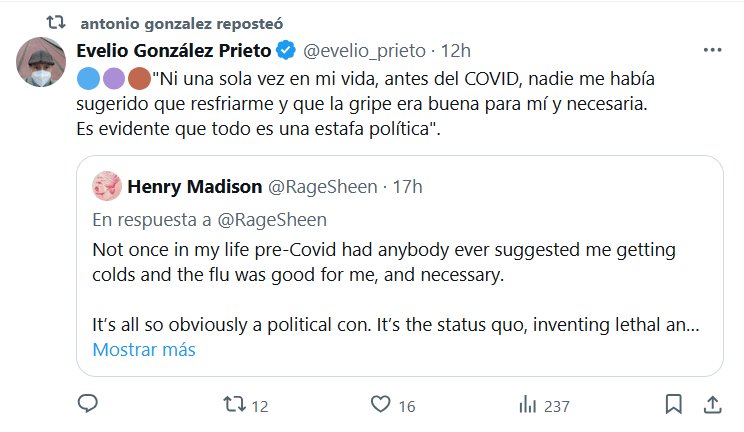Open Evelio González Prieto's profile picture
The height and width of the screenshot is (432, 744).
point(42,65)
